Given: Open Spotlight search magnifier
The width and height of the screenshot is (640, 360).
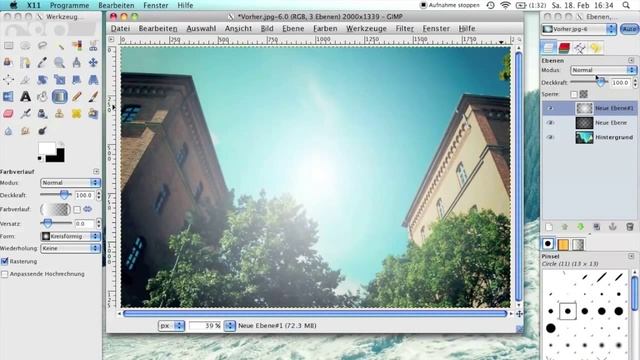Looking at the screenshot, I should click(x=626, y=5).
